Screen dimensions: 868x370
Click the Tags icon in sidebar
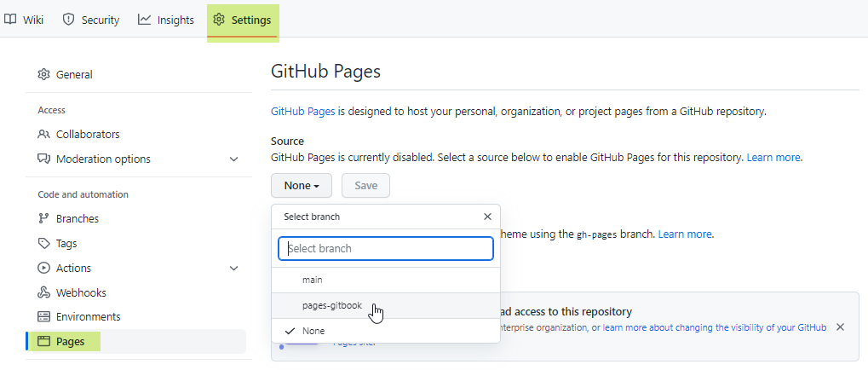pyautogui.click(x=44, y=244)
